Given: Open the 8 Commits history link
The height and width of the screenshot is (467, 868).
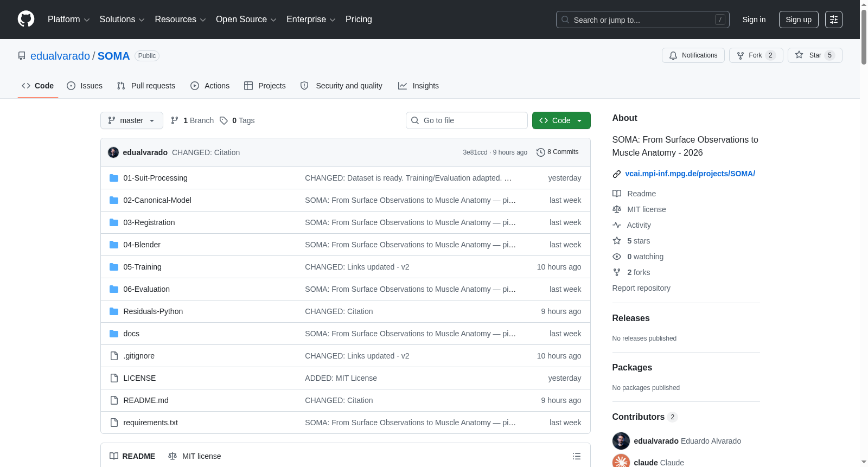Looking at the screenshot, I should [x=557, y=152].
